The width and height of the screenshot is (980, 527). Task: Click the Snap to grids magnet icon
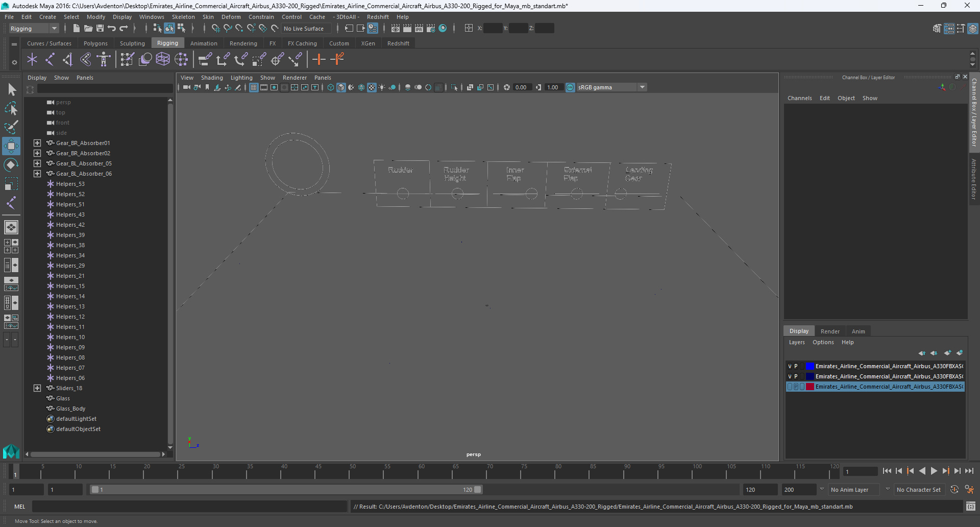(x=215, y=29)
